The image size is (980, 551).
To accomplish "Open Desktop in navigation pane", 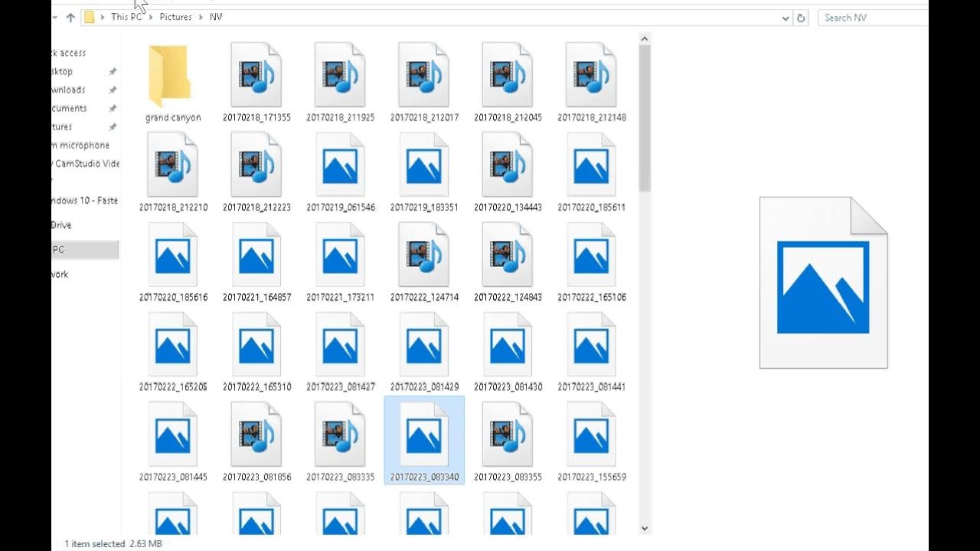I will pyautogui.click(x=63, y=71).
